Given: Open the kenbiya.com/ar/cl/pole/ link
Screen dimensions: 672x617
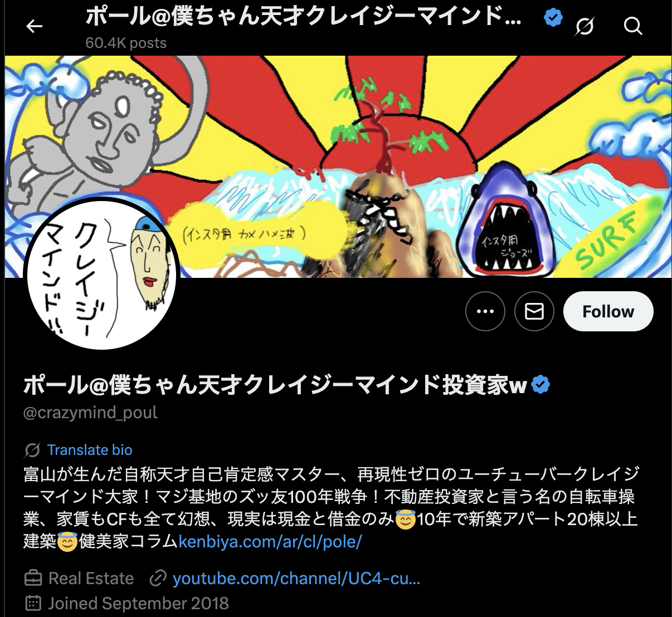Looking at the screenshot, I should coord(270,541).
